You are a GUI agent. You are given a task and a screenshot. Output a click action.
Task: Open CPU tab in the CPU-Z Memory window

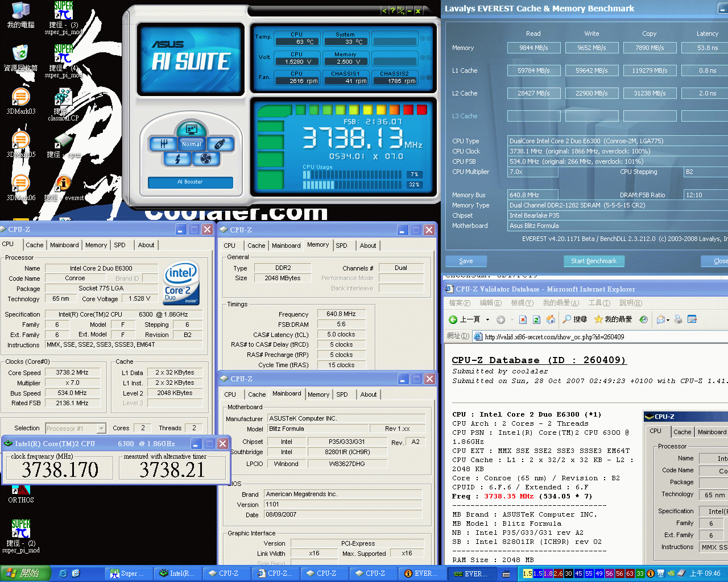[x=230, y=246]
